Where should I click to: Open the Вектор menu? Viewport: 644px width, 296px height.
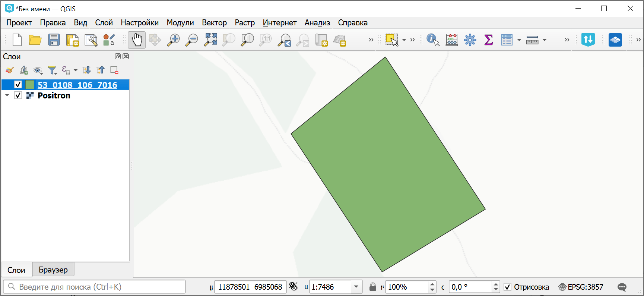[214, 23]
